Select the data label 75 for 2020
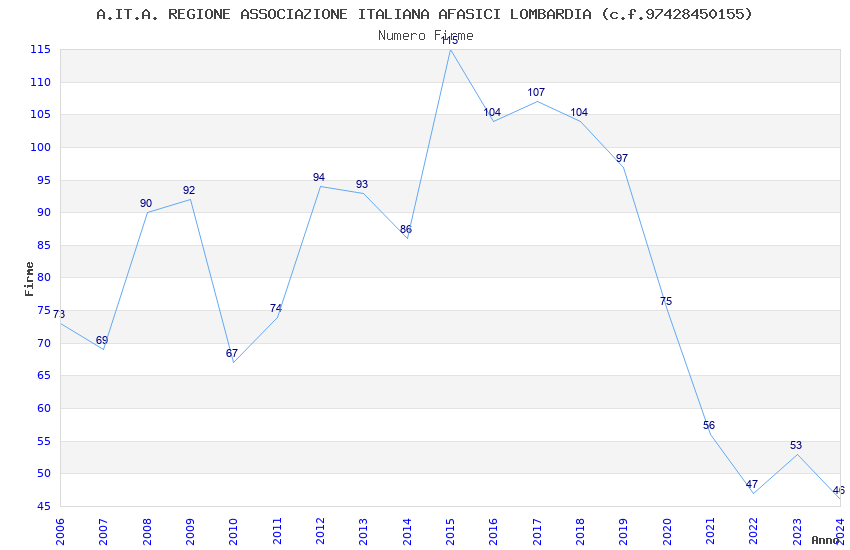This screenshot has height=550, width=850. 666,301
